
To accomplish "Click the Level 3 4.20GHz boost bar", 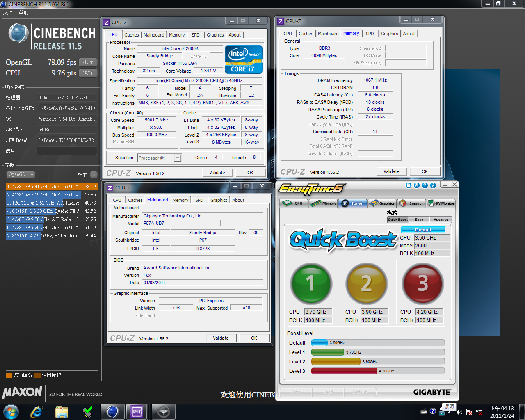I will (378, 371).
